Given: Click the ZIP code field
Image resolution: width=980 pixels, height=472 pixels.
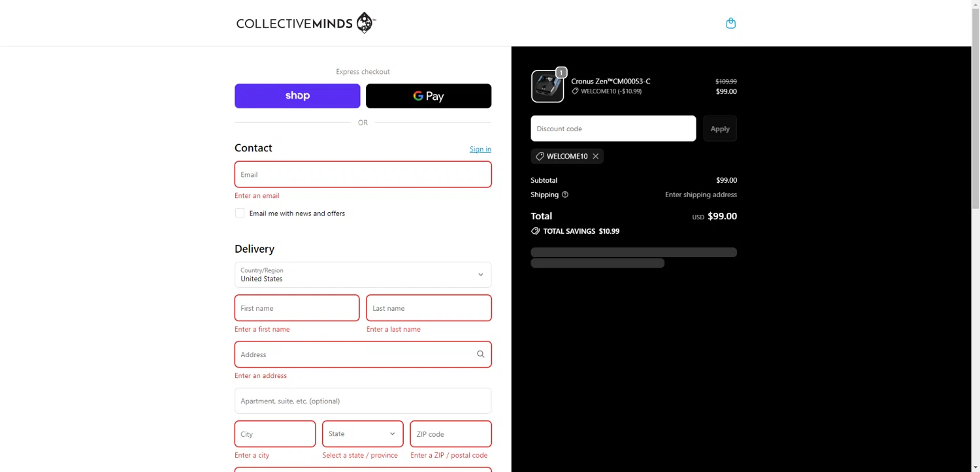Looking at the screenshot, I should click(x=451, y=434).
